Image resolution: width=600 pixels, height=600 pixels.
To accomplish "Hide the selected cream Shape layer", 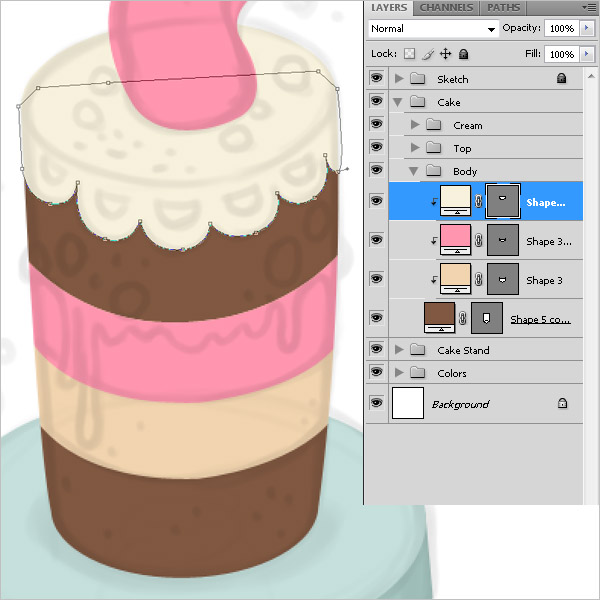I will (x=377, y=201).
